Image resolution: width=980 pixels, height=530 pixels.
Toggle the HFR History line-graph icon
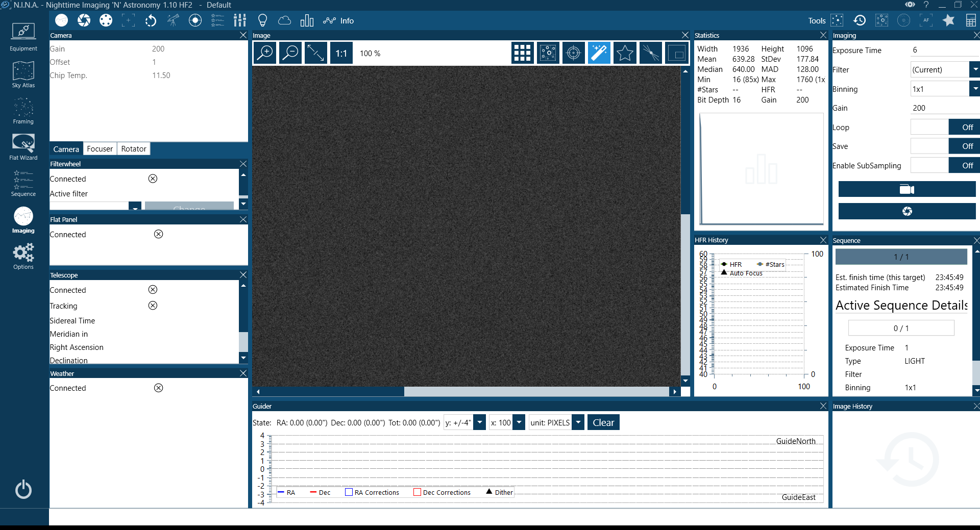329,20
